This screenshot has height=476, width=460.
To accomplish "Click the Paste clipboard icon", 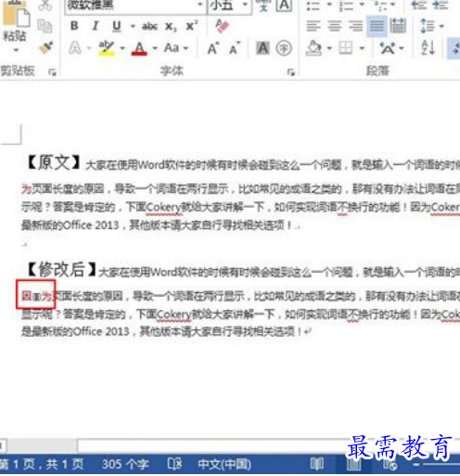I will [x=16, y=14].
